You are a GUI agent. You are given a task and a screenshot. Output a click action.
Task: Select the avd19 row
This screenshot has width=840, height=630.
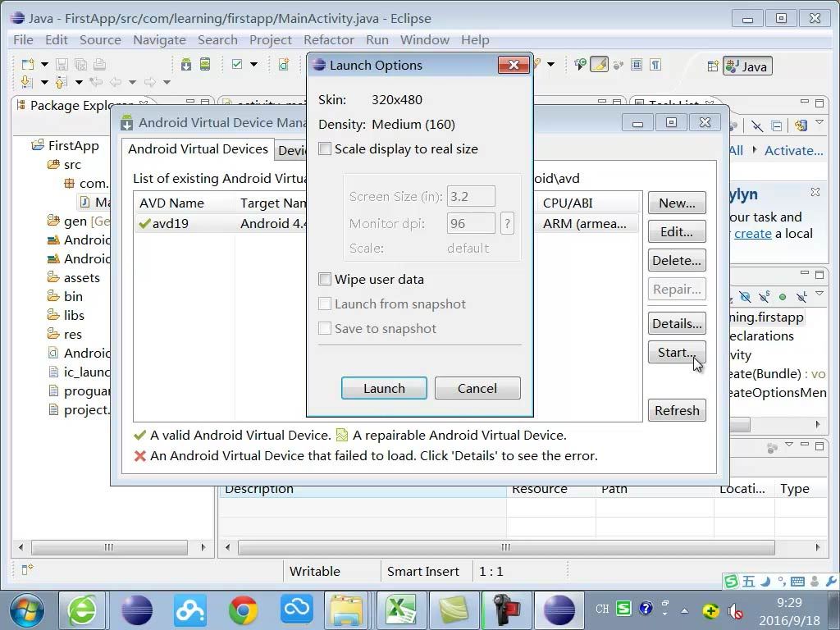387,223
